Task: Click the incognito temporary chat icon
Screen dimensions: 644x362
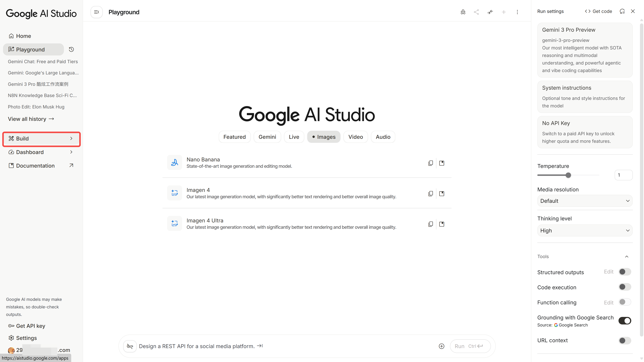Action: [x=463, y=12]
